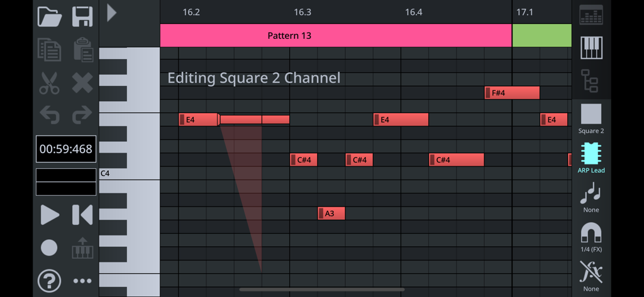The image size is (644, 297).
Task: Click the copy documents icon
Action: click(49, 50)
